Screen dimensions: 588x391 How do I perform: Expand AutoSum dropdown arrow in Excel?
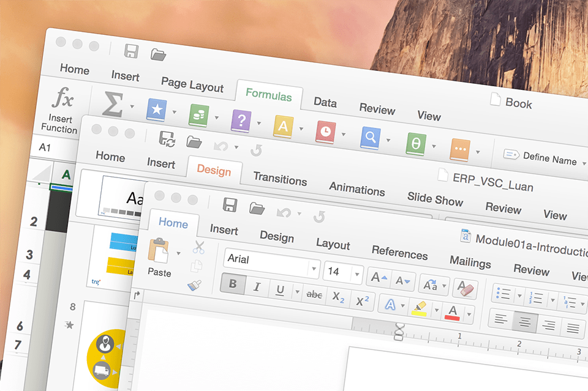point(132,106)
